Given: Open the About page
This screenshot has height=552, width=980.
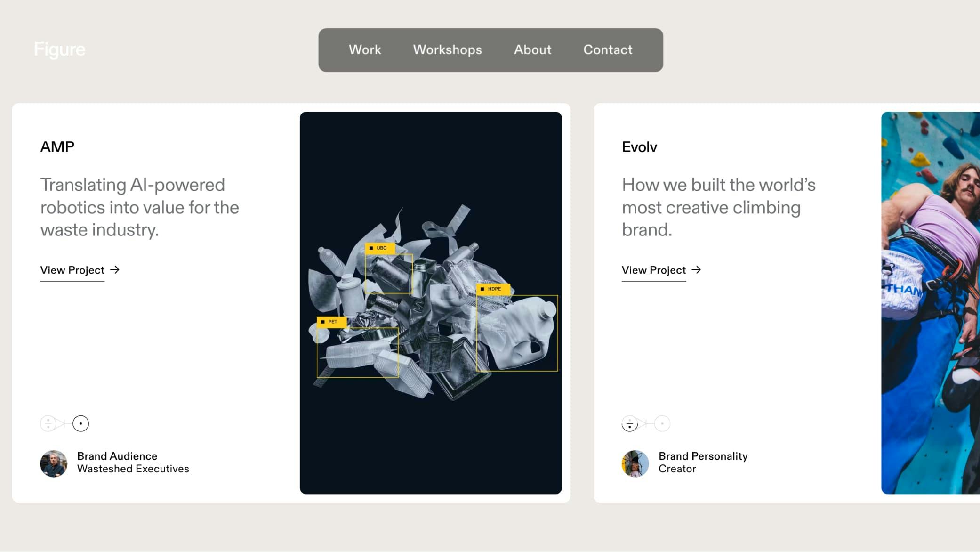Looking at the screenshot, I should (532, 49).
